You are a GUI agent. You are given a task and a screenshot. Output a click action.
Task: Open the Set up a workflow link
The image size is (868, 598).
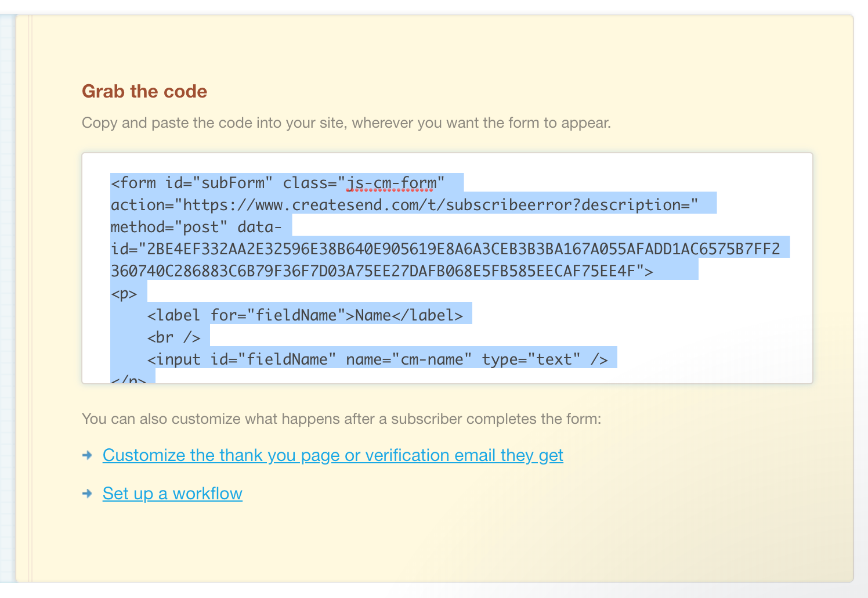(172, 493)
